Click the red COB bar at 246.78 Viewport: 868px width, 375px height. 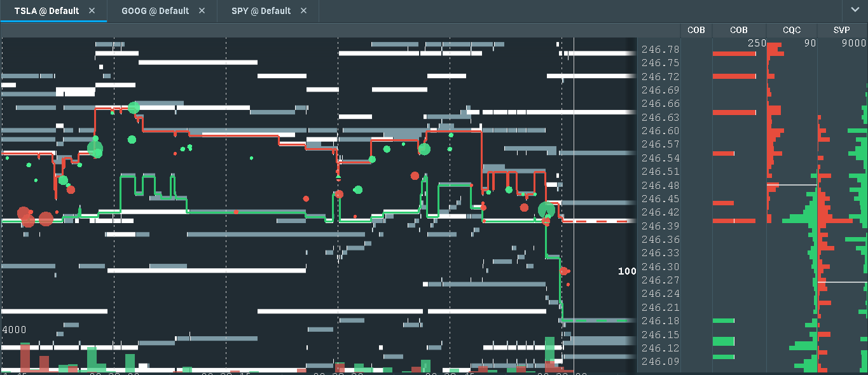(x=734, y=54)
